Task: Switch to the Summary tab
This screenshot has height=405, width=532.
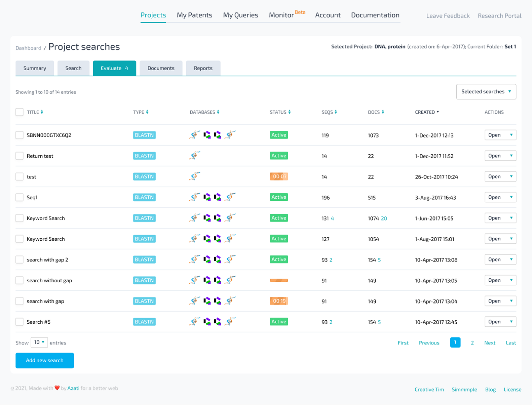Action: [35, 68]
